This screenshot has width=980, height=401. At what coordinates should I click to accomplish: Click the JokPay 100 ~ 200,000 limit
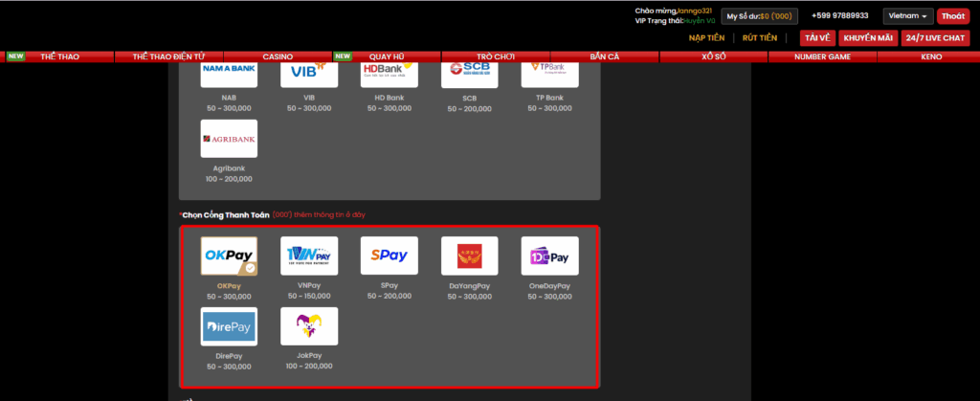pyautogui.click(x=309, y=366)
